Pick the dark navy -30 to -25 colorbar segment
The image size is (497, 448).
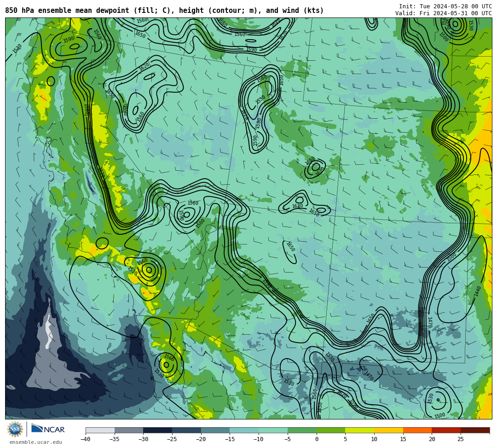[158, 430]
